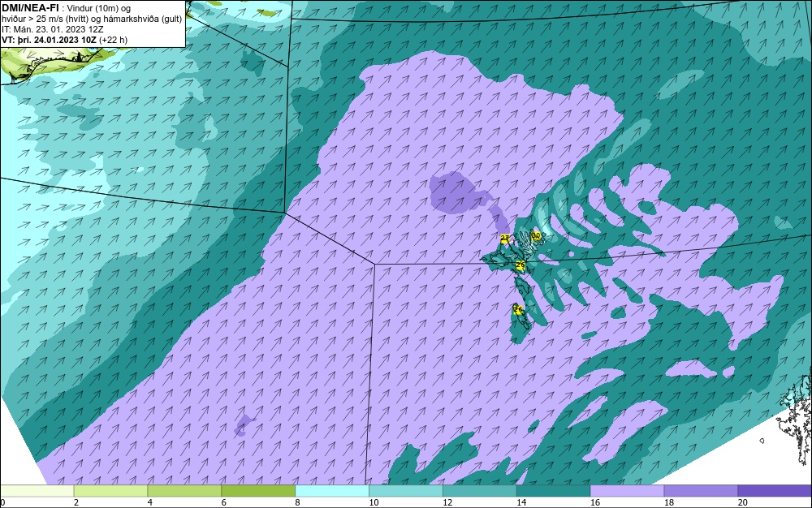812x508 pixels.
Task: Click the 'IT: Mán. 23. 01. 2023 12Z' line
Action: [x=52, y=29]
